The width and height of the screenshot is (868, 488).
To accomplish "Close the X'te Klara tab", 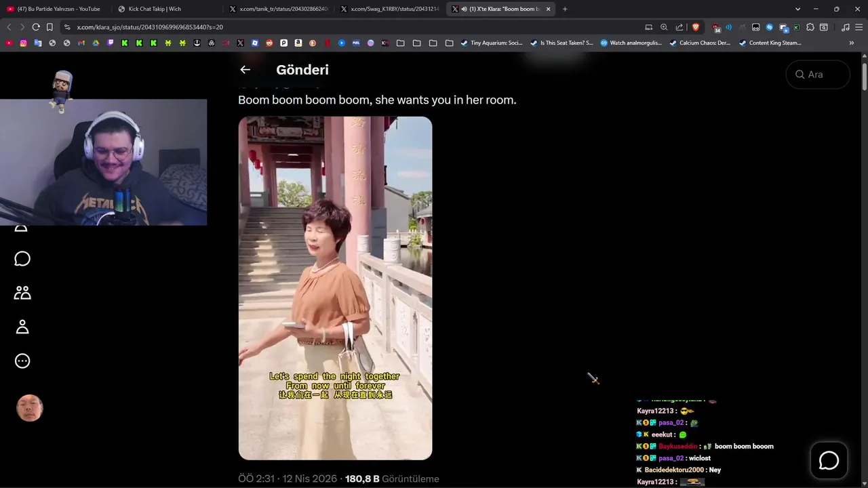I will pyautogui.click(x=548, y=9).
